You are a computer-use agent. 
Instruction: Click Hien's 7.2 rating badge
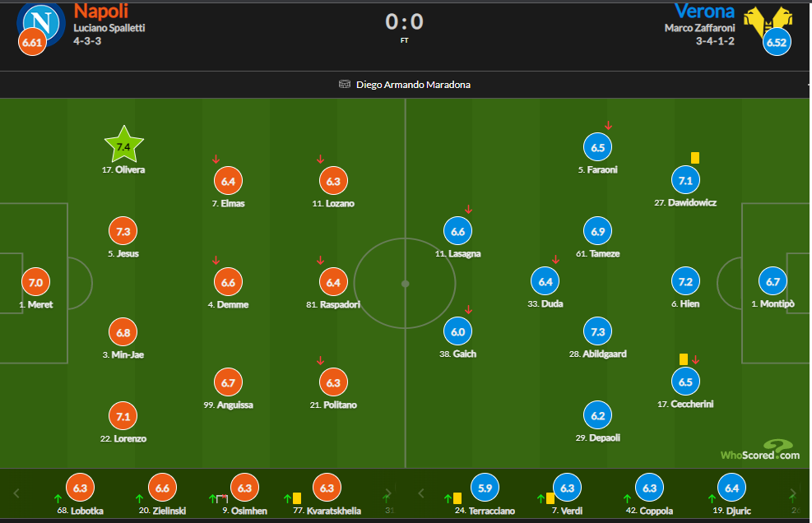pos(685,281)
